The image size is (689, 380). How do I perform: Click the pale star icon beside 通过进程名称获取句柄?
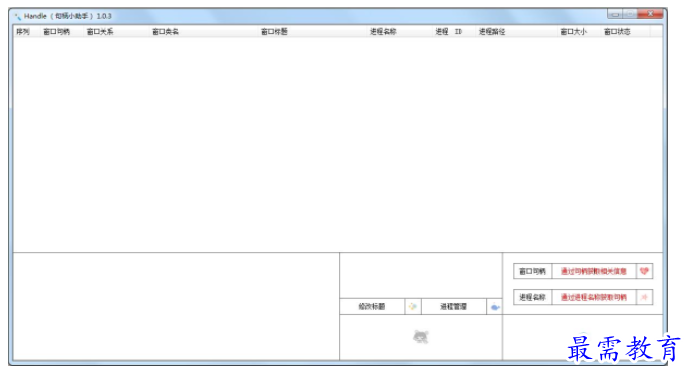(644, 297)
